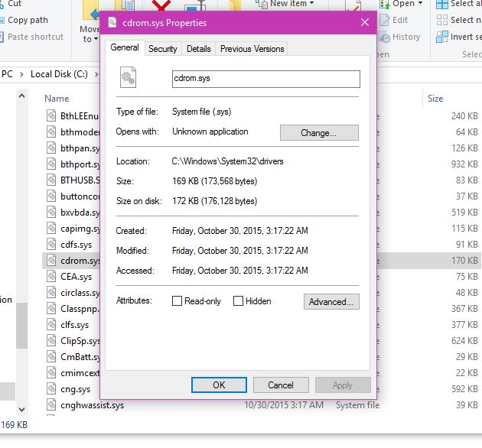Select the BthLEEnum file icon
This screenshot has width=482, height=448.
coord(51,115)
